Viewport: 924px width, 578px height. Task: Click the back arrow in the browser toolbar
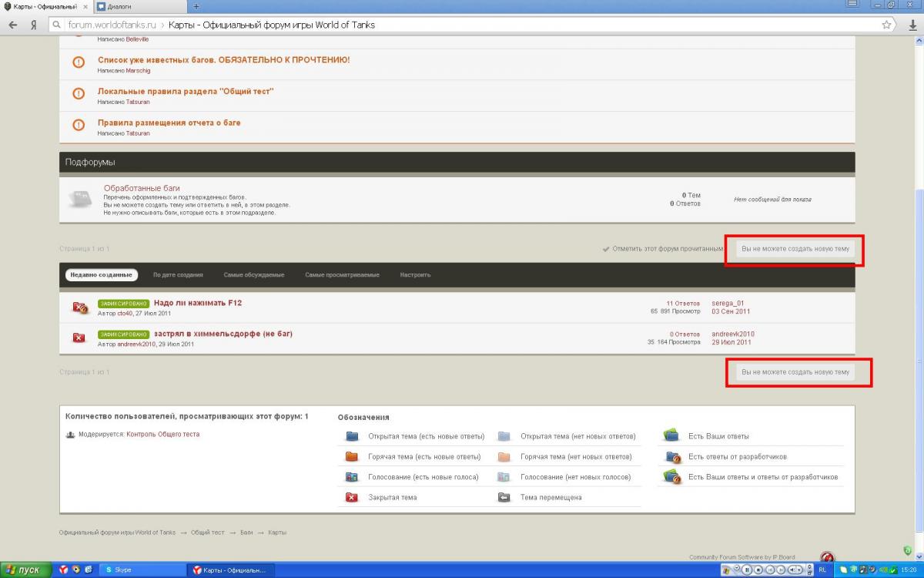point(13,25)
